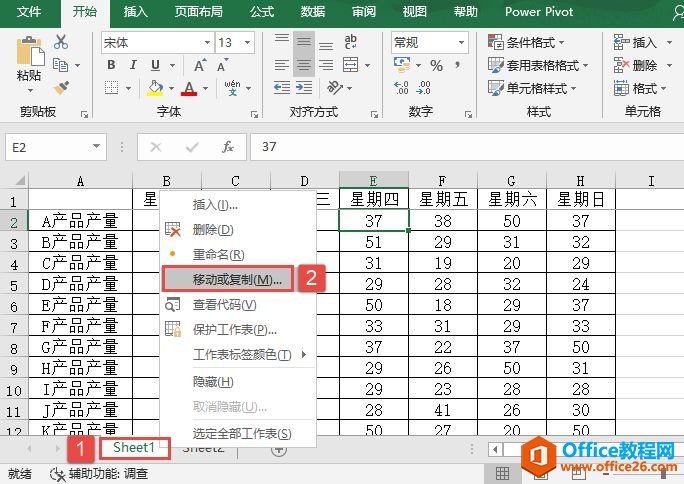684x484 pixels.
Task: Apply comma style number format
Action: (x=457, y=65)
